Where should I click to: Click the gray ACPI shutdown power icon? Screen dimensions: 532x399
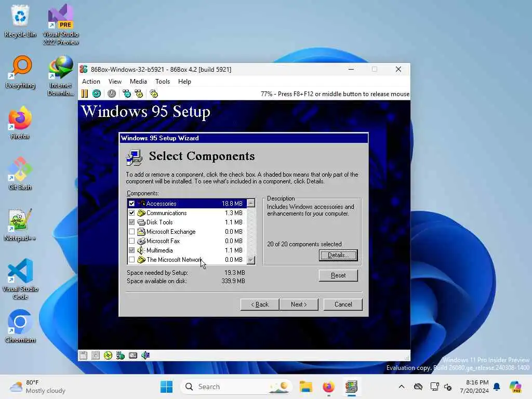[112, 94]
